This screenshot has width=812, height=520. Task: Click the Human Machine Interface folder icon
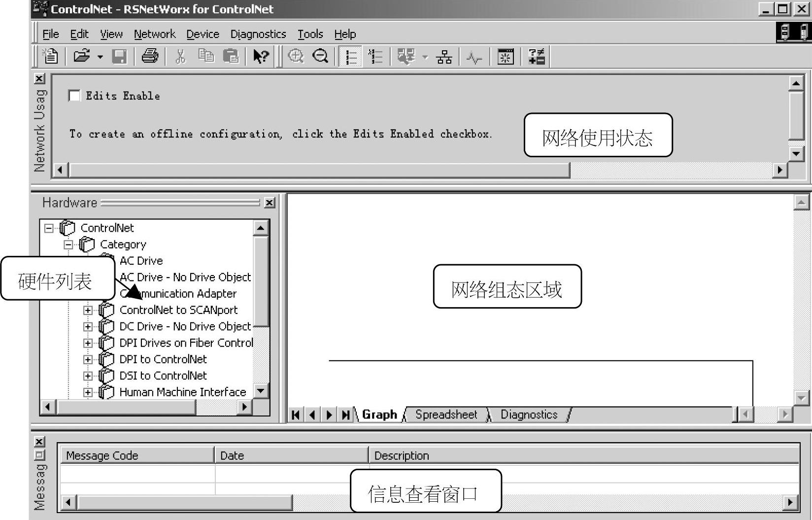pyautogui.click(x=106, y=392)
